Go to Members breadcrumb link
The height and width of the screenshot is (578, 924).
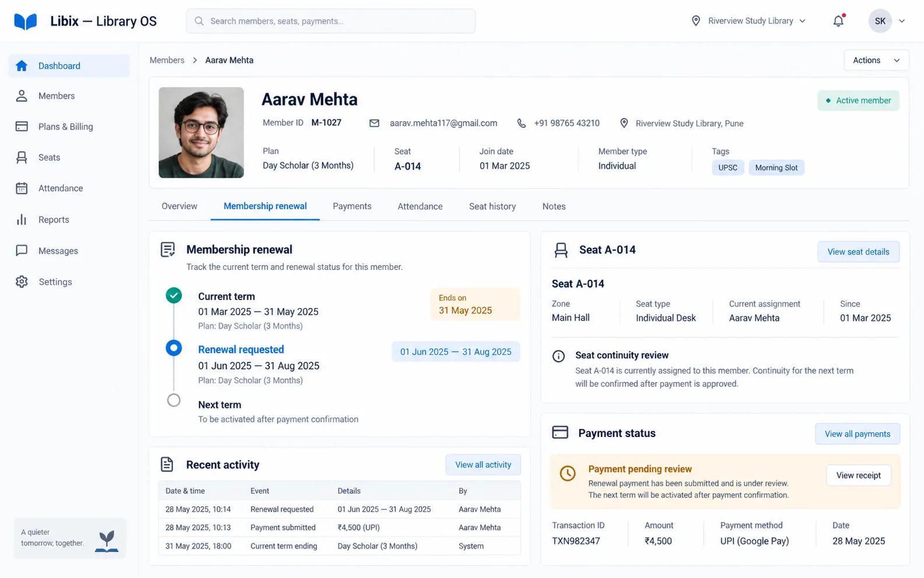[167, 60]
